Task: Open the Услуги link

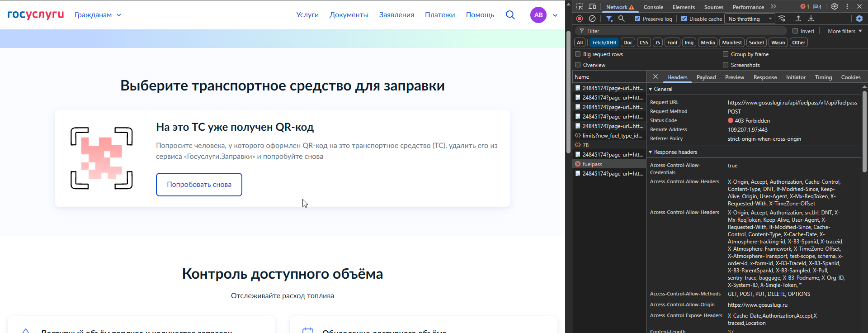Action: pyautogui.click(x=307, y=15)
